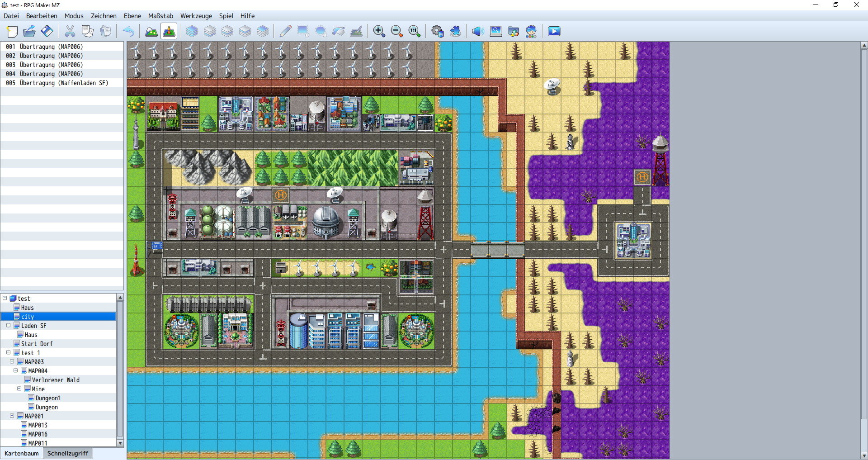The width and height of the screenshot is (868, 460).
Task: Select the Pencil drawing tool
Action: 285,31
